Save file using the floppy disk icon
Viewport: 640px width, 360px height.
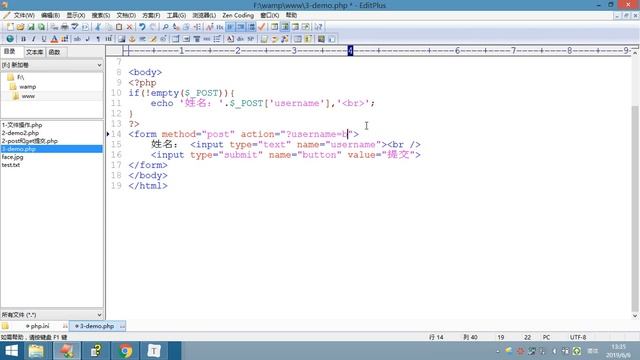pyautogui.click(x=31, y=27)
